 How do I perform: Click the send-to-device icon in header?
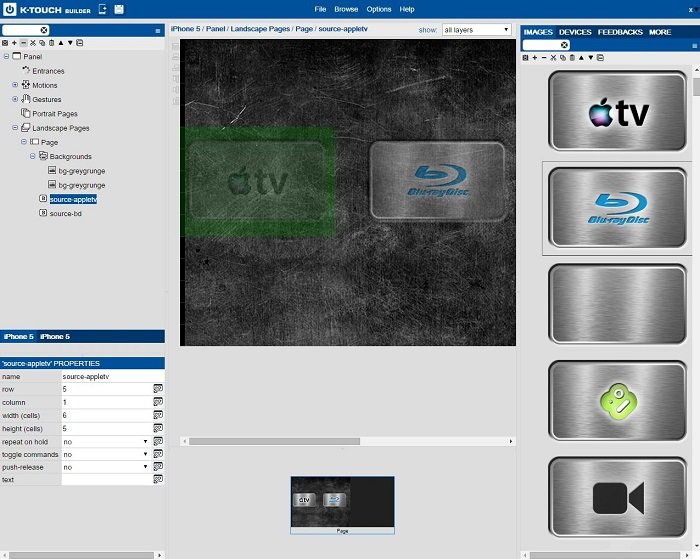point(102,9)
